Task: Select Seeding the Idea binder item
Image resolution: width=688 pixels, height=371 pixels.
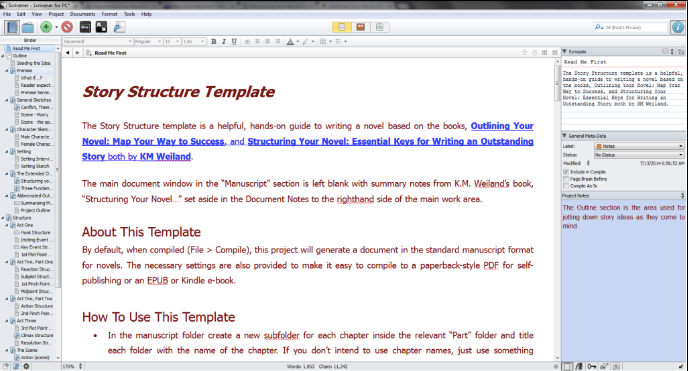Action: click(x=32, y=63)
